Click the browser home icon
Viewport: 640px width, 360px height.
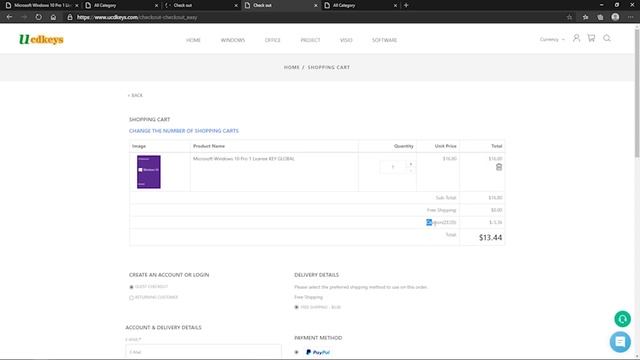tap(53, 17)
